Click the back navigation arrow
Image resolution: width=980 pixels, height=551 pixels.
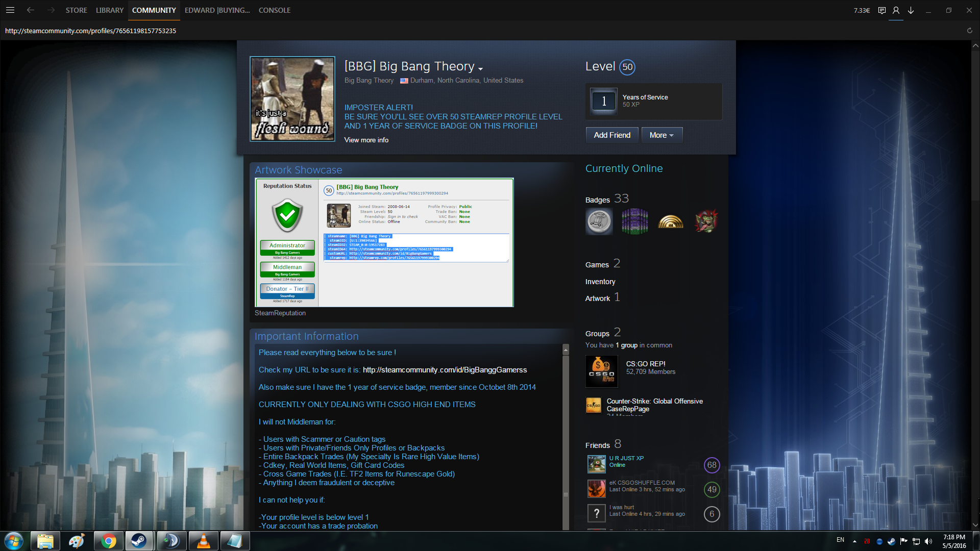[31, 10]
